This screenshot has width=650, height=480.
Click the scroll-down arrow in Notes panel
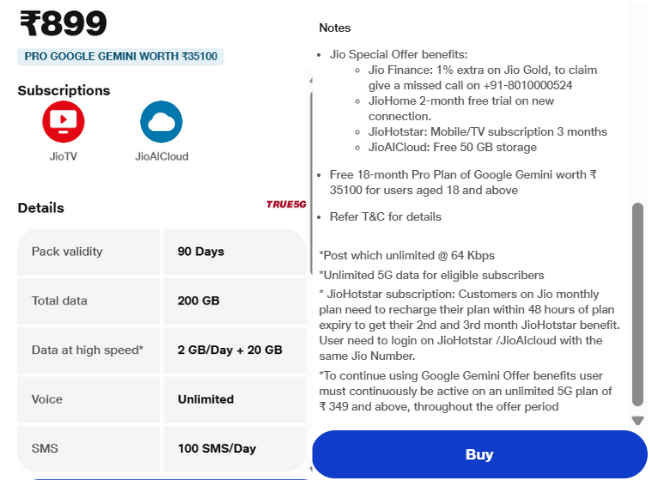coord(637,421)
